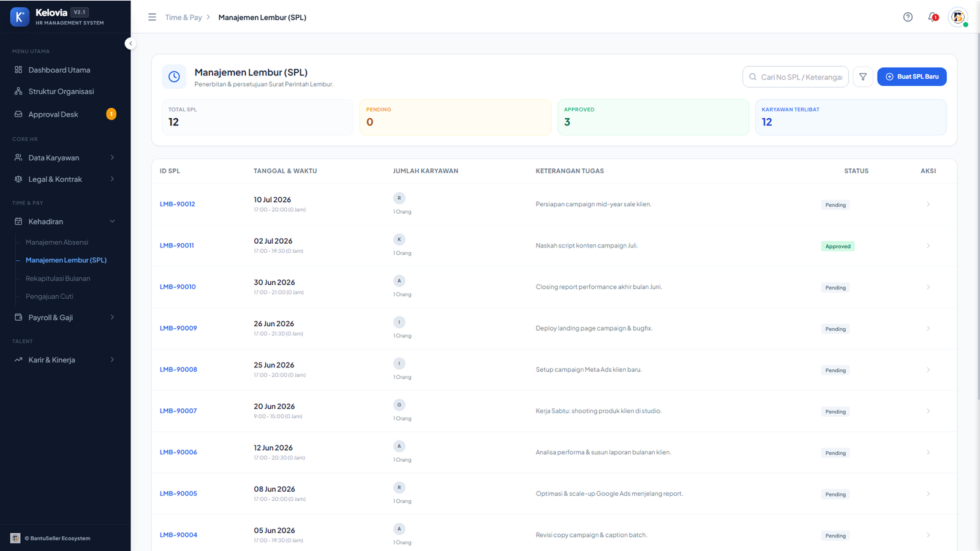Open Manajemen Absensi submenu item

click(x=57, y=242)
